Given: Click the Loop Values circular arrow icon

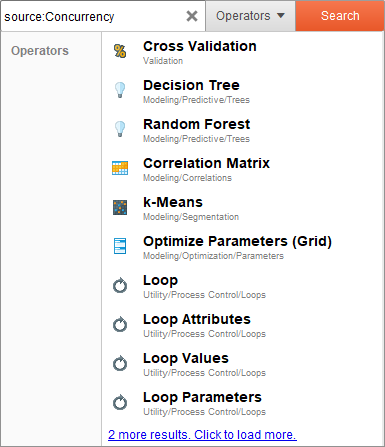Looking at the screenshot, I should [120, 363].
